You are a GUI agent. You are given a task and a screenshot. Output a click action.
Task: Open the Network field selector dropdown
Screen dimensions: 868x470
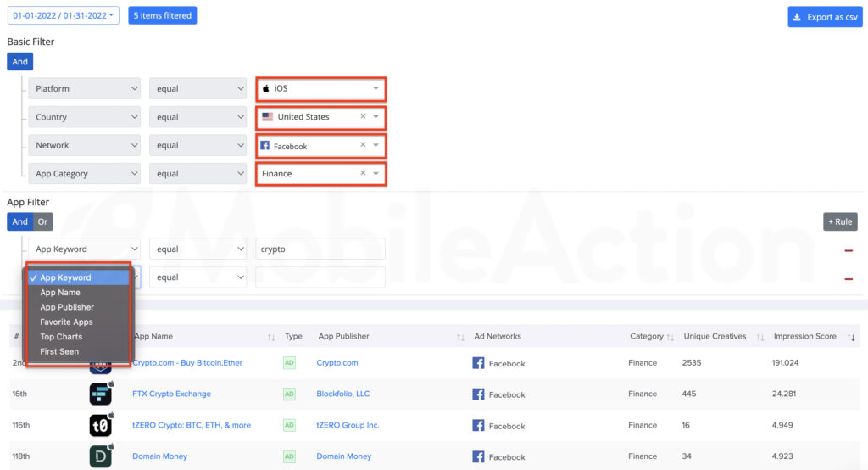click(x=84, y=145)
